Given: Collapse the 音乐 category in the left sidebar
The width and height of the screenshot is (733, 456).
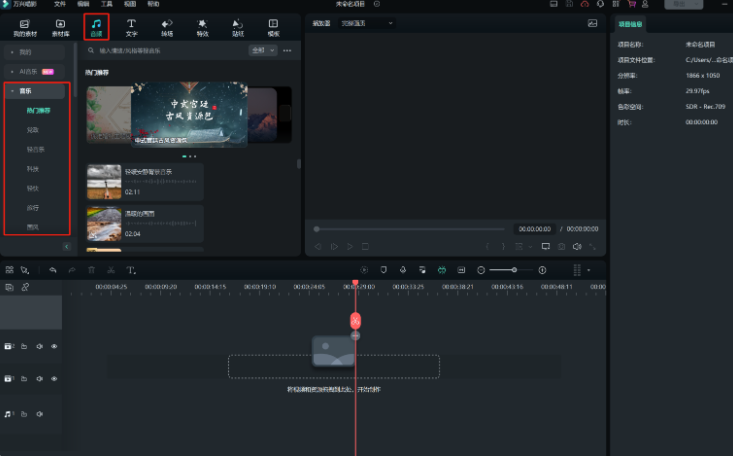Looking at the screenshot, I should pos(10,91).
